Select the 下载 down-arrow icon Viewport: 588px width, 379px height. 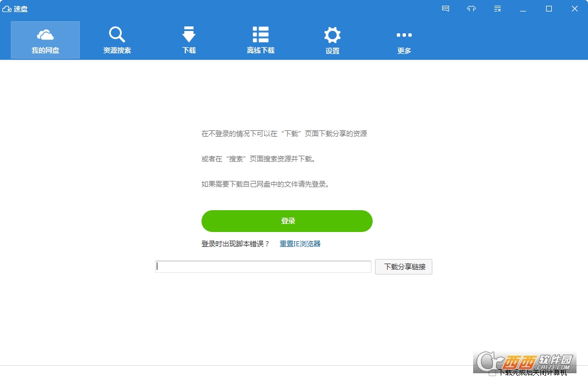189,34
